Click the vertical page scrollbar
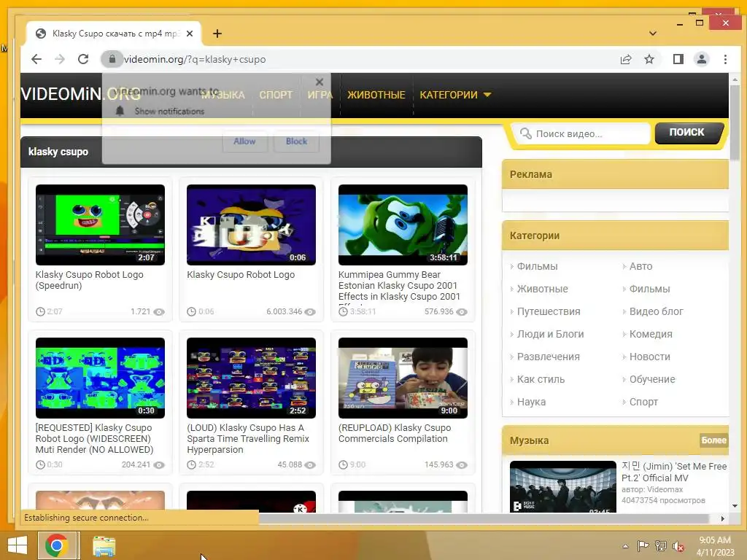 735,122
